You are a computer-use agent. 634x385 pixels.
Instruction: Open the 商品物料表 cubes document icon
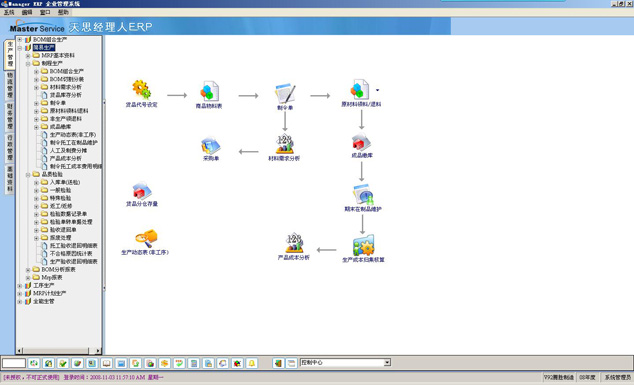209,91
